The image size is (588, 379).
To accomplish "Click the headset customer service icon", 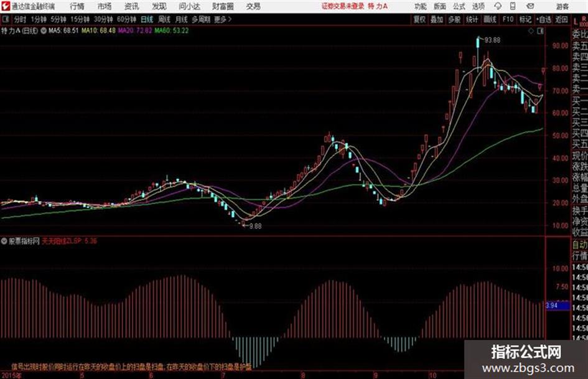I will pyautogui.click(x=498, y=6).
